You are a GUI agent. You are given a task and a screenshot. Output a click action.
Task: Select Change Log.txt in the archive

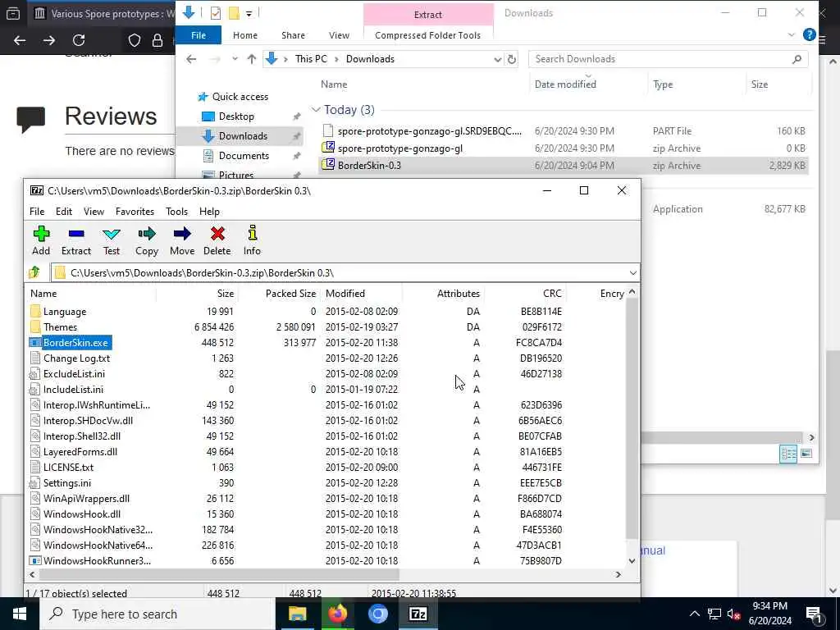coord(76,358)
